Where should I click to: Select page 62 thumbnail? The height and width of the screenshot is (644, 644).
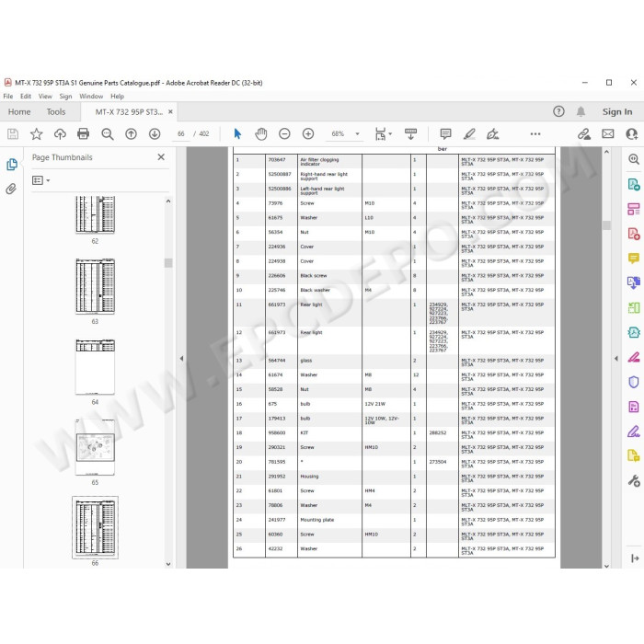point(95,214)
